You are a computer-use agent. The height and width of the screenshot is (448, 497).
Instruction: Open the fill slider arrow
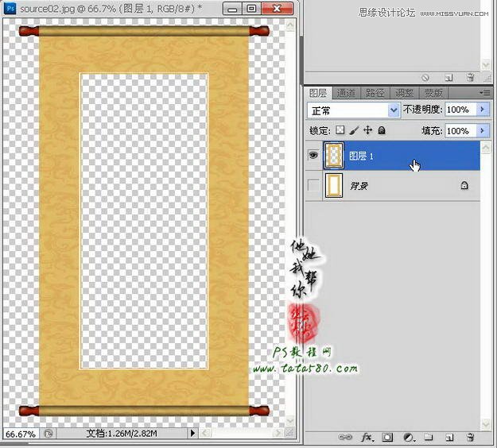(x=483, y=130)
